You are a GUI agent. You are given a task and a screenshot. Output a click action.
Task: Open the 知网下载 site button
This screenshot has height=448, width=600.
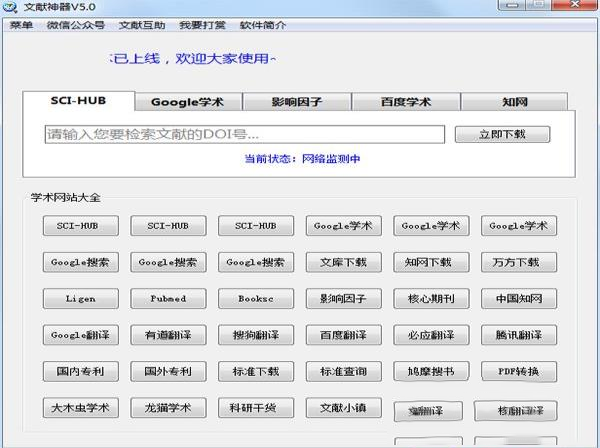click(x=431, y=262)
